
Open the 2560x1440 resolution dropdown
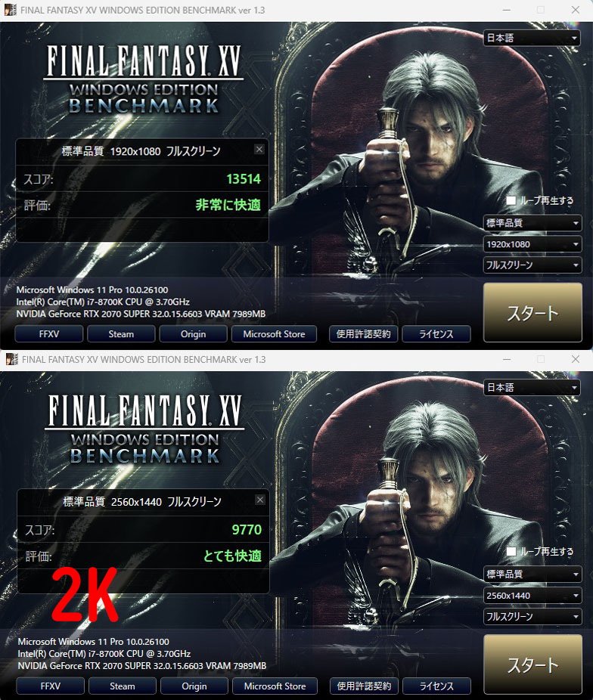click(x=532, y=596)
